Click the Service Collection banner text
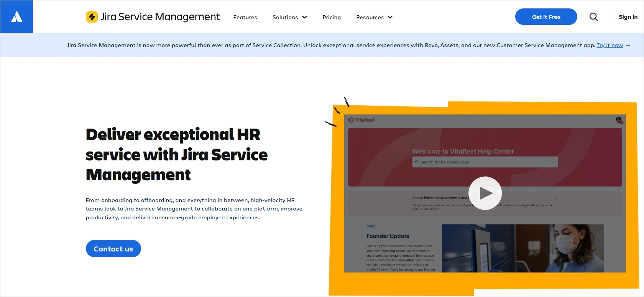The width and height of the screenshot is (644, 297). 331,45
